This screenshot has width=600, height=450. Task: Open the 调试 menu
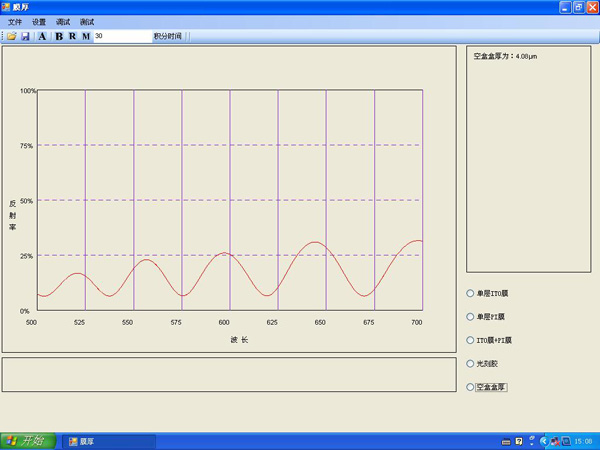63,21
